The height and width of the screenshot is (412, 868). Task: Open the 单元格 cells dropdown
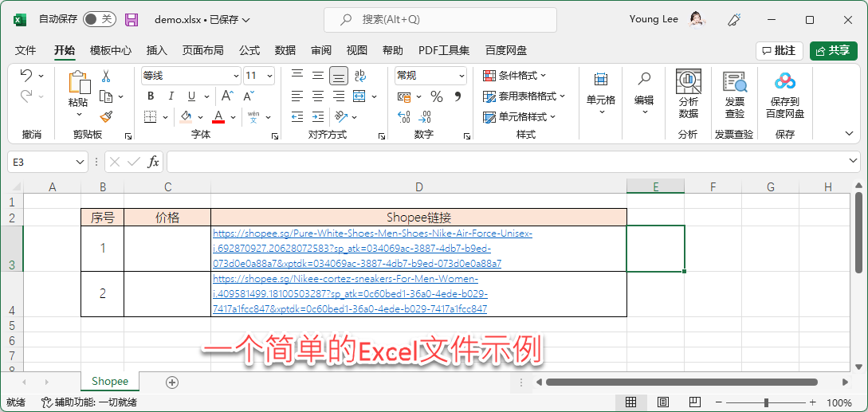point(601,93)
